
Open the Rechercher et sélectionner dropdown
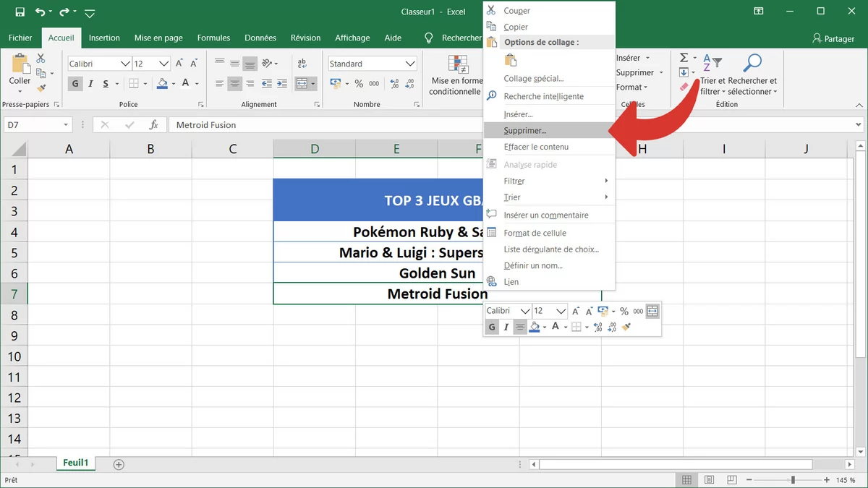click(752, 86)
